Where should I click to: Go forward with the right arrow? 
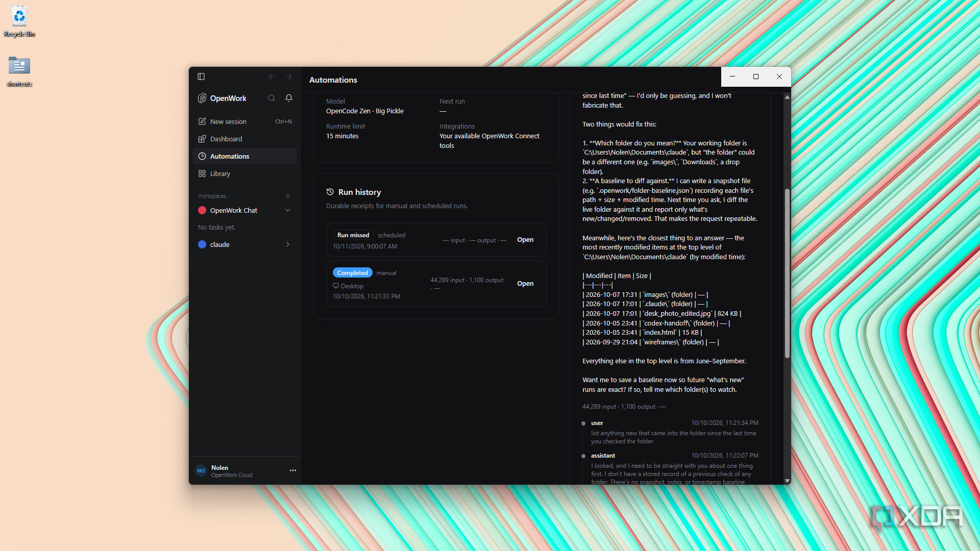pyautogui.click(x=289, y=77)
